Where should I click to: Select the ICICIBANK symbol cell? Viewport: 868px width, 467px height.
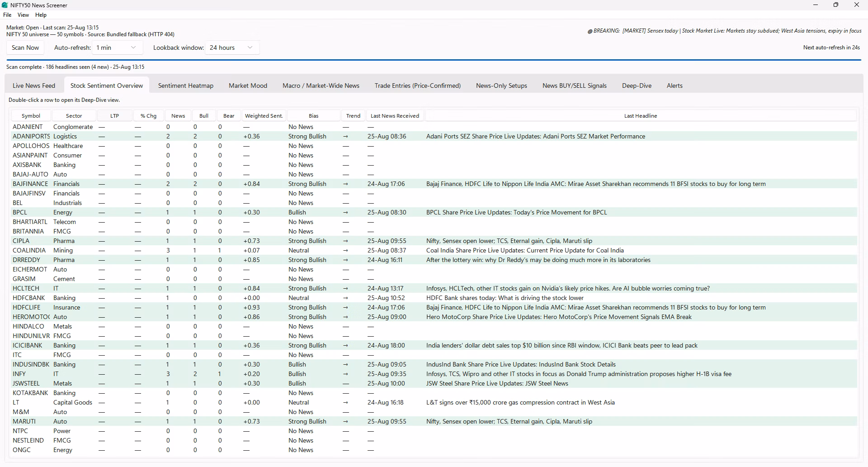(27, 345)
